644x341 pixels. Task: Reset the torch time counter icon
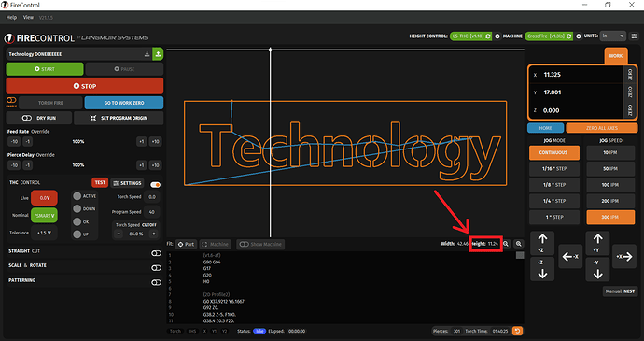517,331
